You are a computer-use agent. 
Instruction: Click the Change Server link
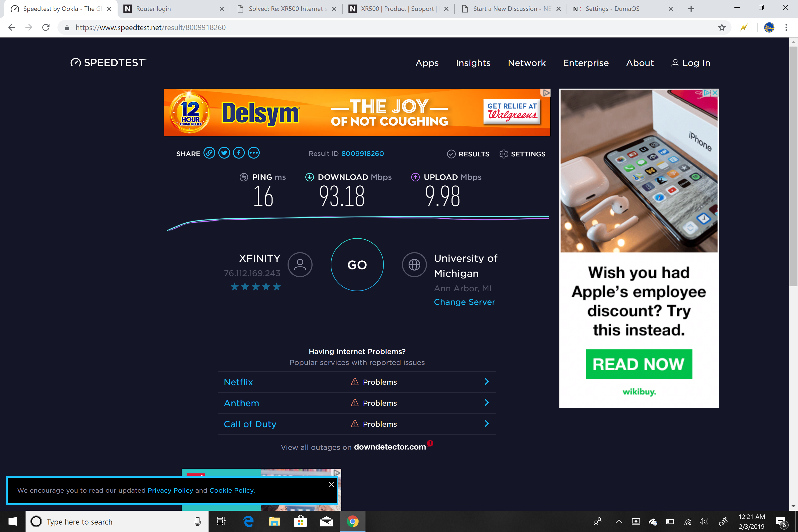(464, 302)
